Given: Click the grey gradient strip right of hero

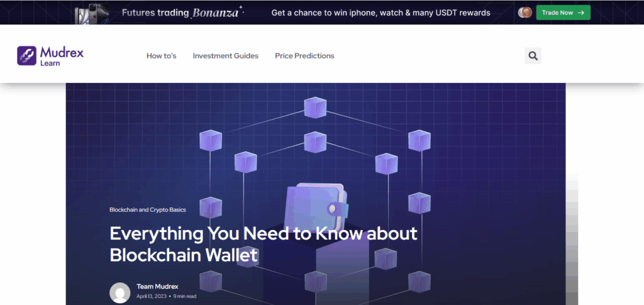Looking at the screenshot, I should point(572,239).
